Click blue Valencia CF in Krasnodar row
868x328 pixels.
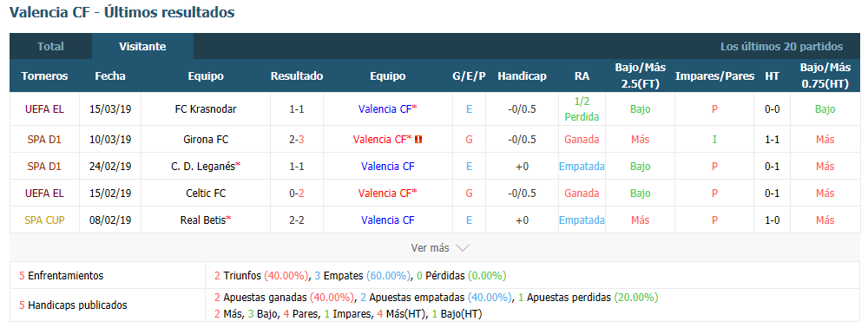387,109
